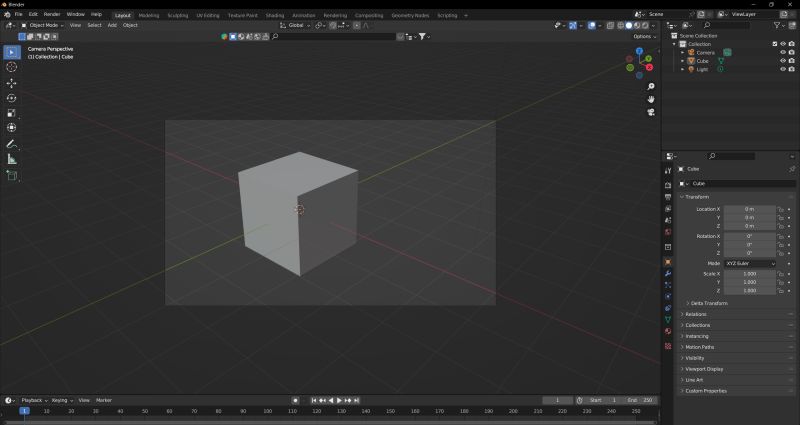Screen dimensions: 800x425
Task: Select the Annotate pencil tool
Action: point(12,144)
